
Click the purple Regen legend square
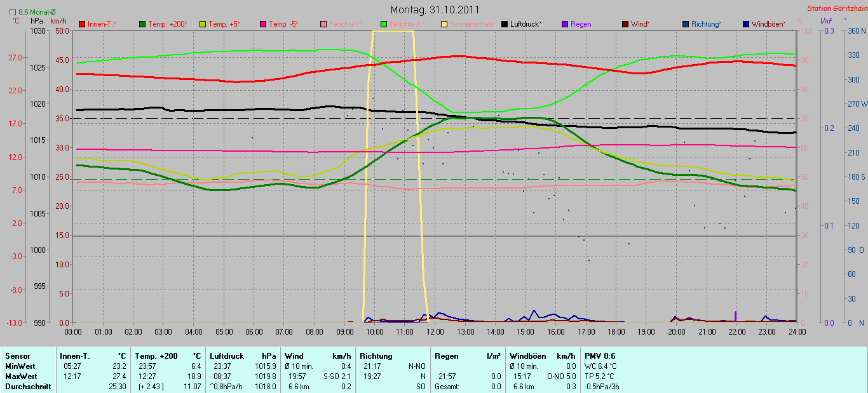point(565,24)
